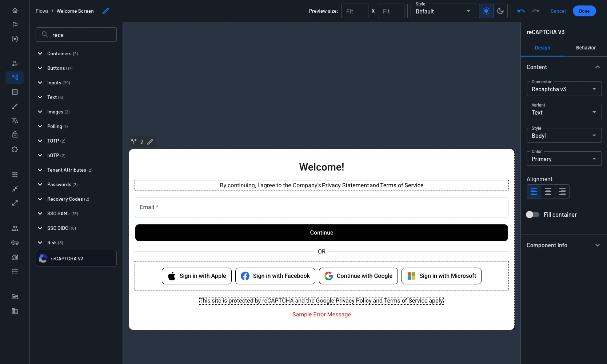The image size is (607, 364).
Task: Select the Security lock icon in the sidebar
Action: point(15,135)
